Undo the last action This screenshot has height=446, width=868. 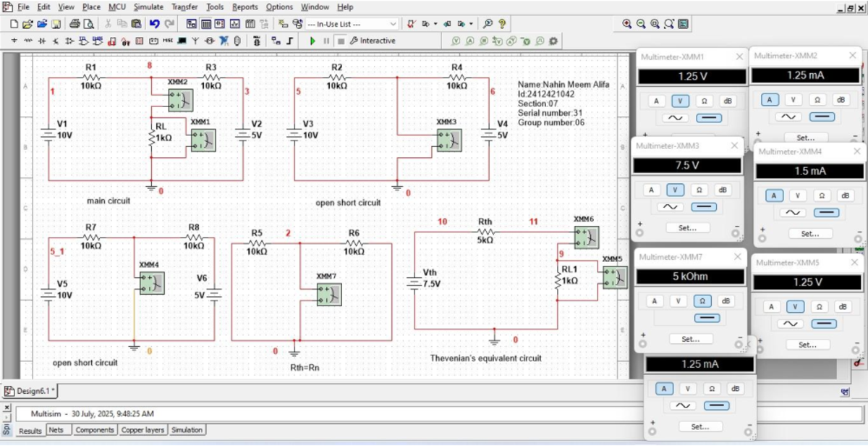(x=155, y=24)
